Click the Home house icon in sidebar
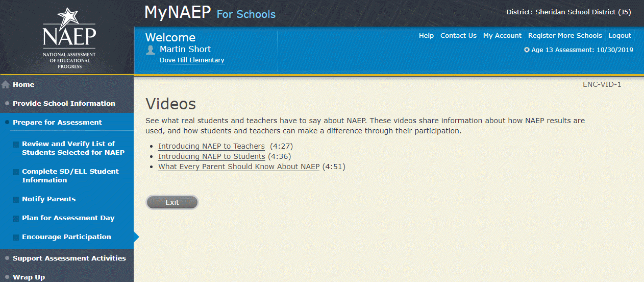 (6, 85)
